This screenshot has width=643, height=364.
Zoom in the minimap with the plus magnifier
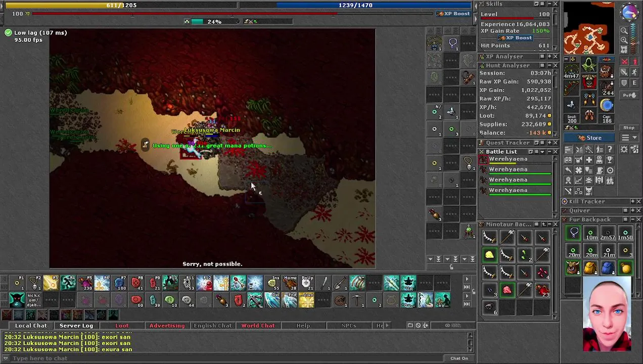pos(624,40)
